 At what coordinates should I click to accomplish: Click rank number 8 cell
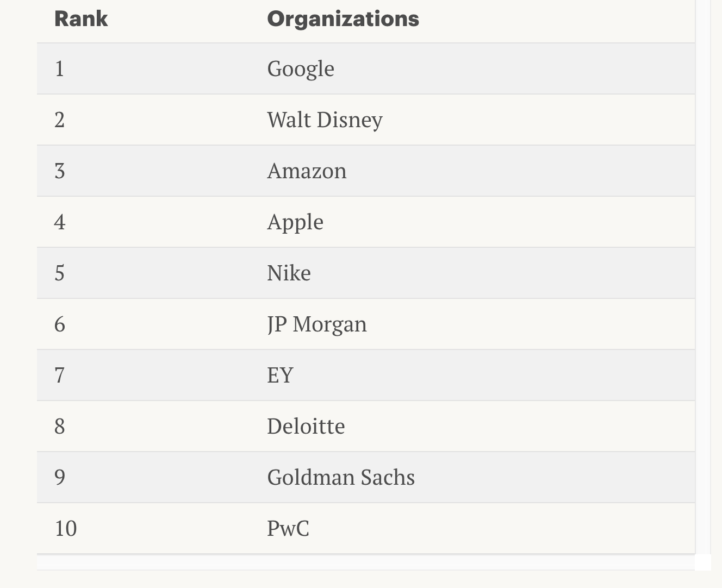pyautogui.click(x=60, y=427)
